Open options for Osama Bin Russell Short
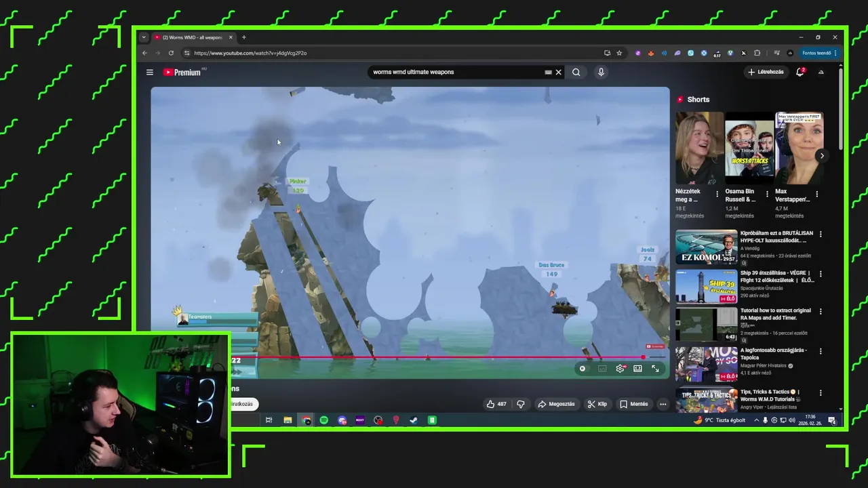 (767, 194)
